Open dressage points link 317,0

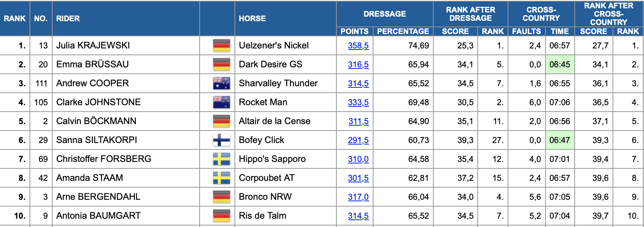coord(358,197)
